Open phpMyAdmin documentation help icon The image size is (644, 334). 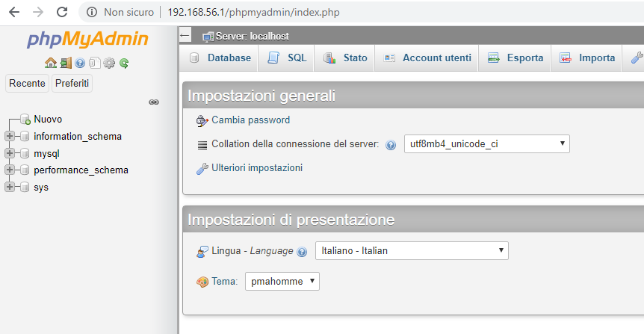[80, 63]
